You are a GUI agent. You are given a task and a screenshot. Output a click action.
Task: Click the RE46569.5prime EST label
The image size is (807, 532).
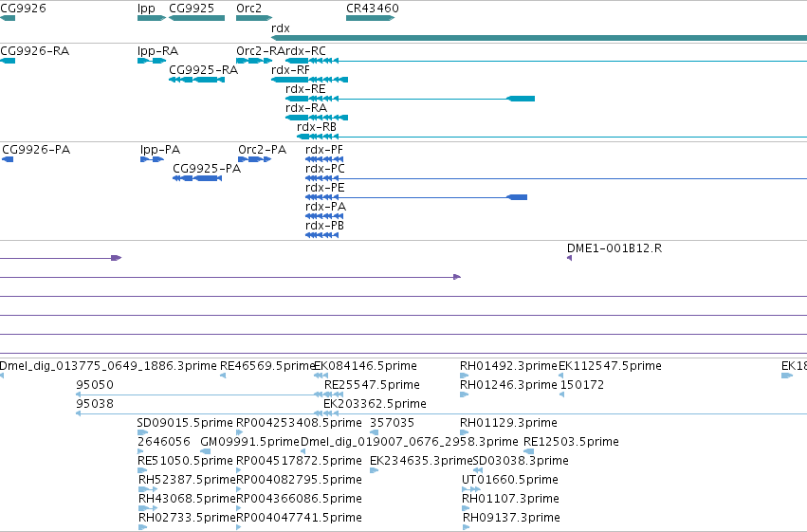[x=267, y=366]
